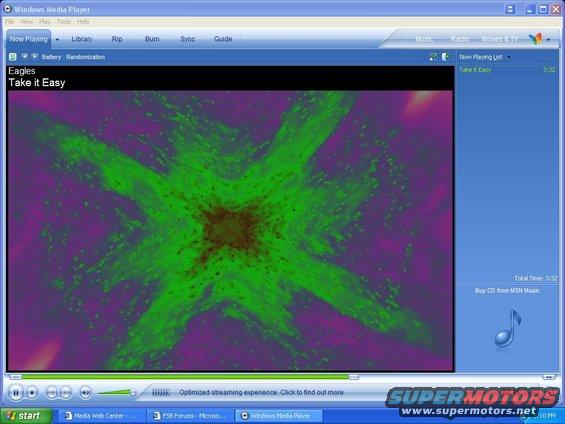Select Take it Easy in the playlist

pos(475,70)
